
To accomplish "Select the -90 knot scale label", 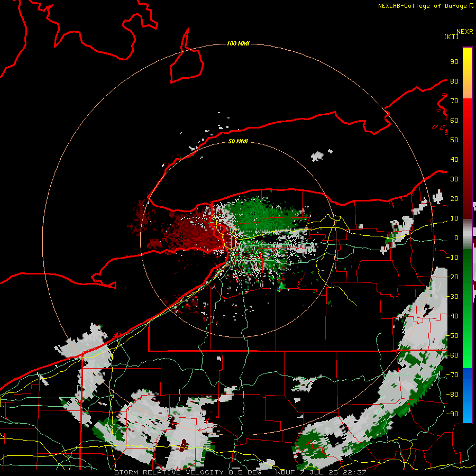I will [452, 414].
